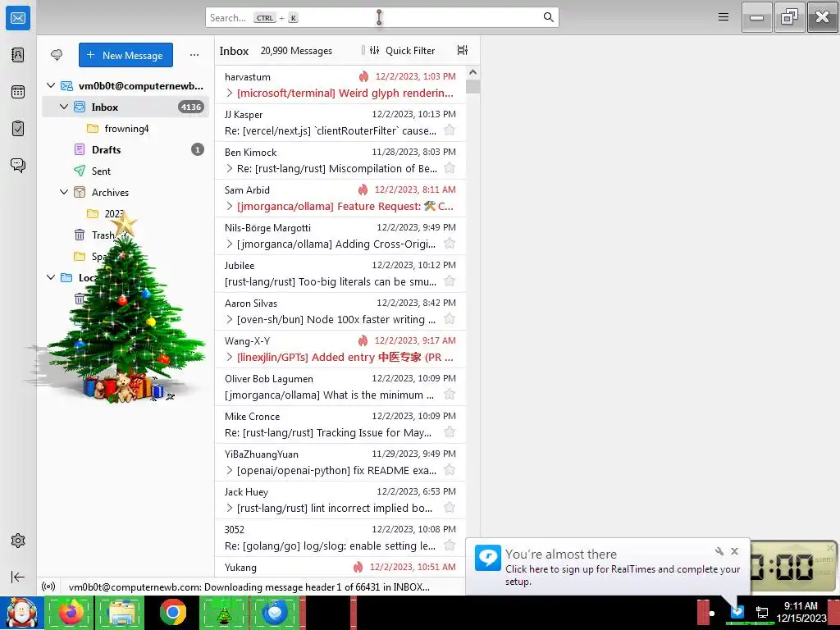Collapse the vm0b0t@computernewb account tree
The height and width of the screenshot is (630, 840).
[x=51, y=85]
